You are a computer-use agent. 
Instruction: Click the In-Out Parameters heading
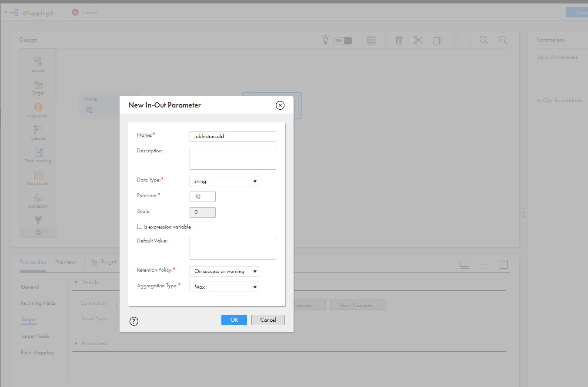559,100
